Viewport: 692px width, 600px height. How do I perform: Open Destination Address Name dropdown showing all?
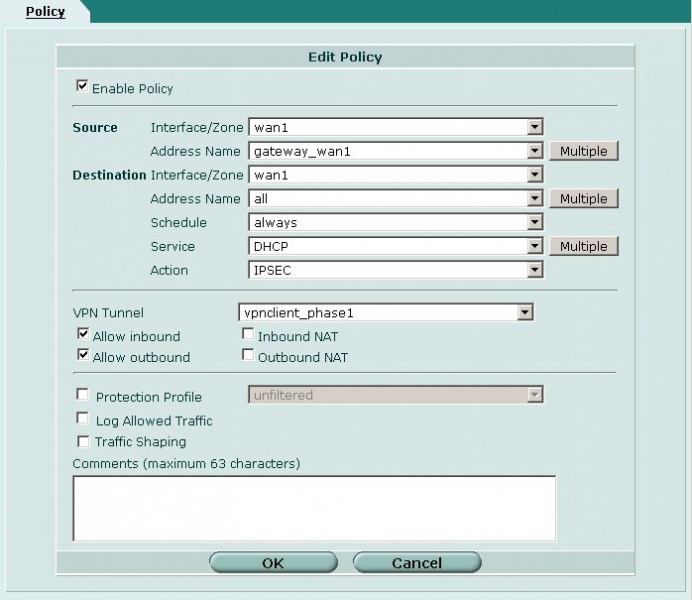tap(396, 199)
